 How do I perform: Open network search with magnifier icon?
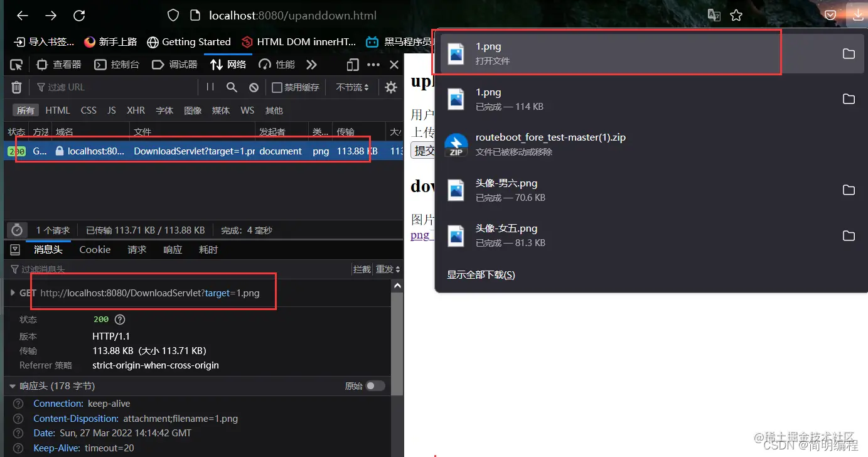click(x=232, y=87)
